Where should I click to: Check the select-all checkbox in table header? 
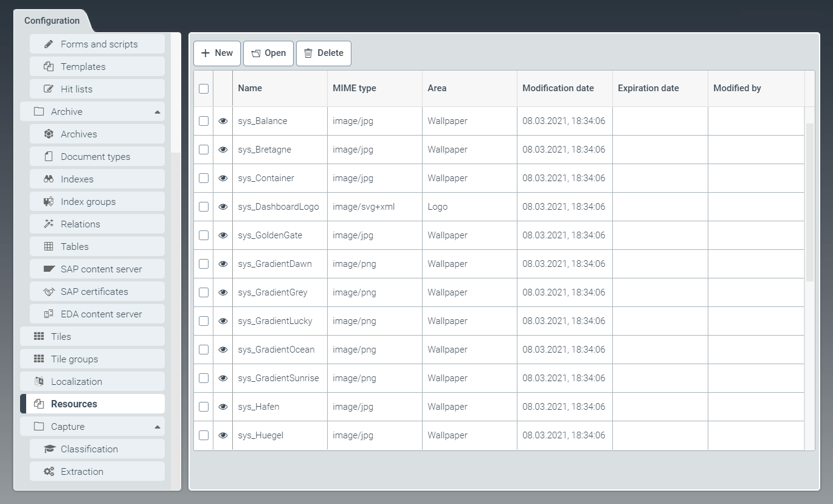click(204, 89)
